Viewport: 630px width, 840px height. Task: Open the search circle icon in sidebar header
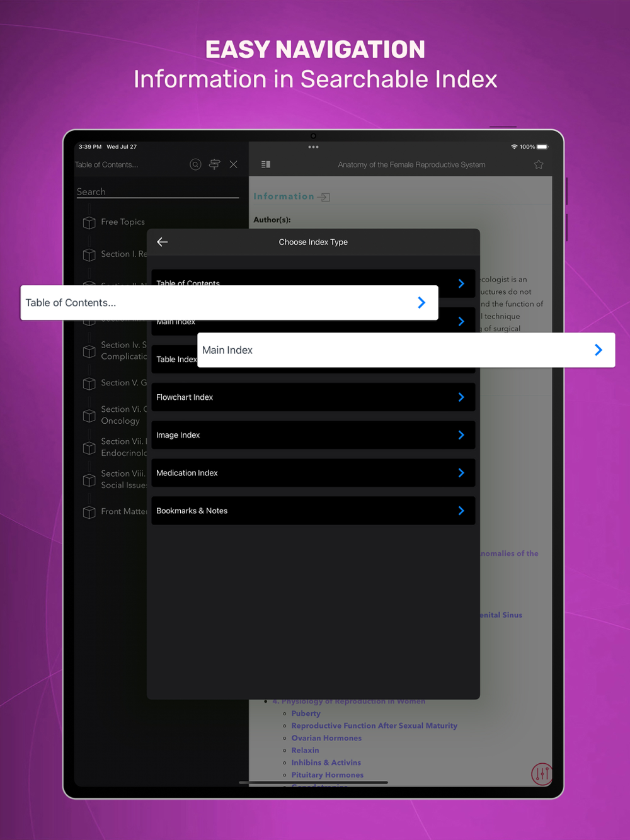[195, 164]
